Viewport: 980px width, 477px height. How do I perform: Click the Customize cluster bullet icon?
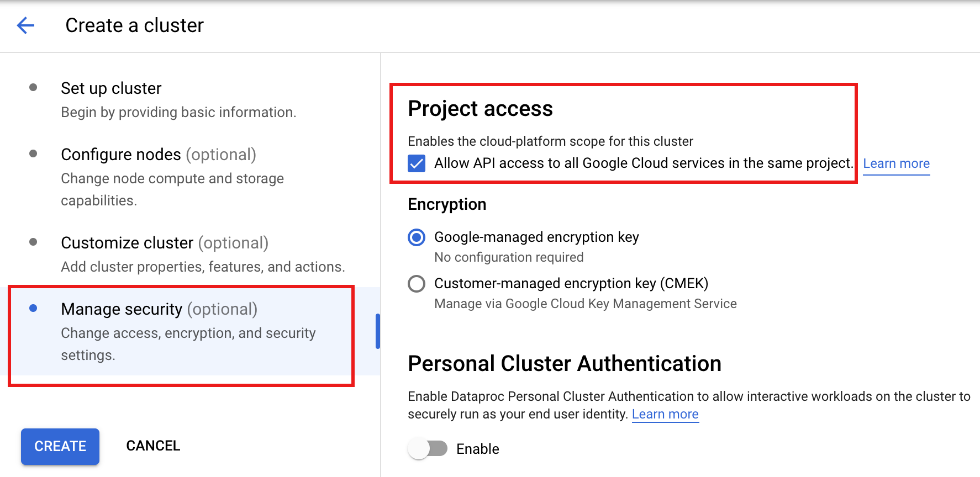(x=33, y=242)
